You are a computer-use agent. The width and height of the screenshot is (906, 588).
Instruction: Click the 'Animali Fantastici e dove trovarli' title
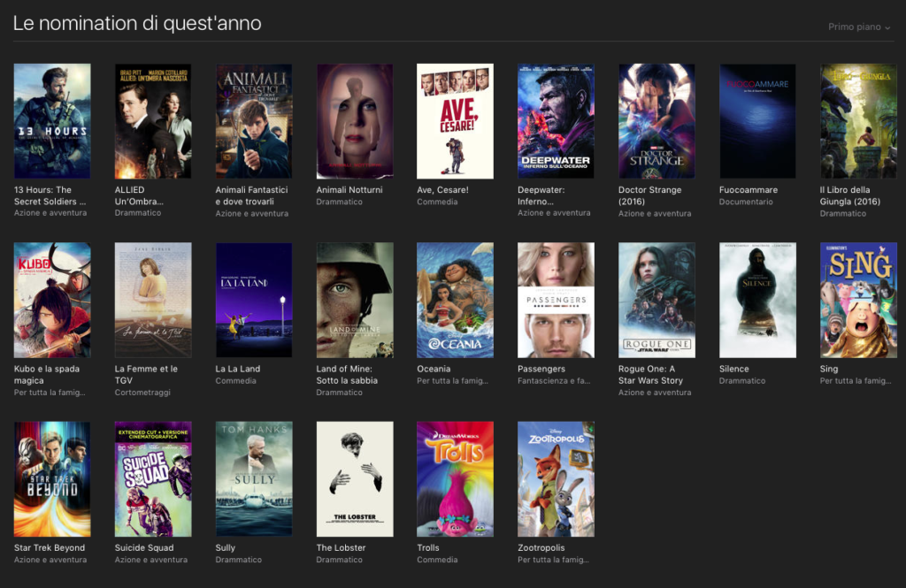click(x=251, y=195)
